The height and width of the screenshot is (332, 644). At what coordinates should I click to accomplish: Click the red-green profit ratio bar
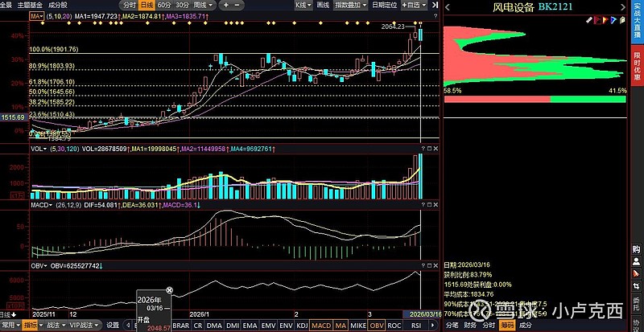535,99
